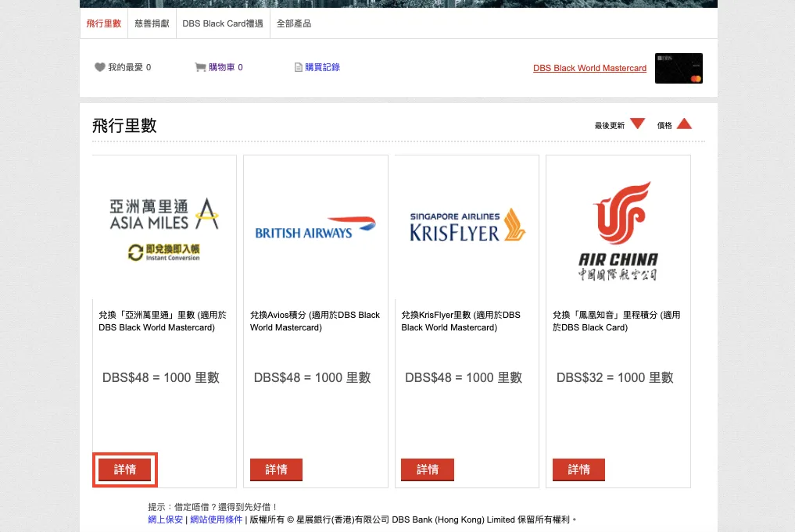Click the shopping cart icon

(x=200, y=67)
